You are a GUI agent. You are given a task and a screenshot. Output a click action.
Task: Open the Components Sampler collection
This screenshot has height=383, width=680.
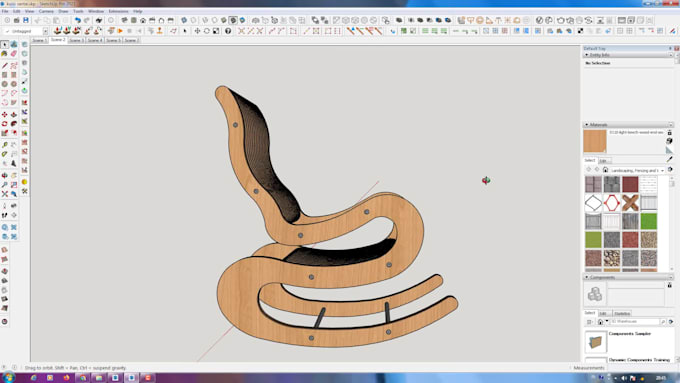630,334
